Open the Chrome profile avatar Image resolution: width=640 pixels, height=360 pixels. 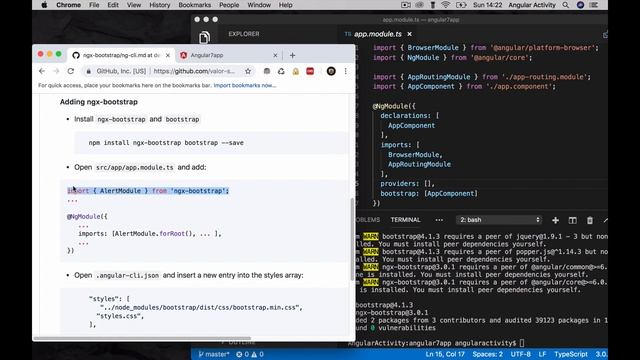pos(331,71)
